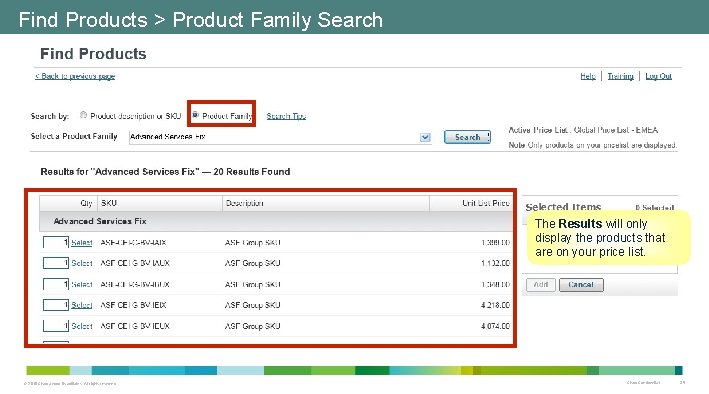
Task: Open the Search Tips link
Action: pos(286,116)
